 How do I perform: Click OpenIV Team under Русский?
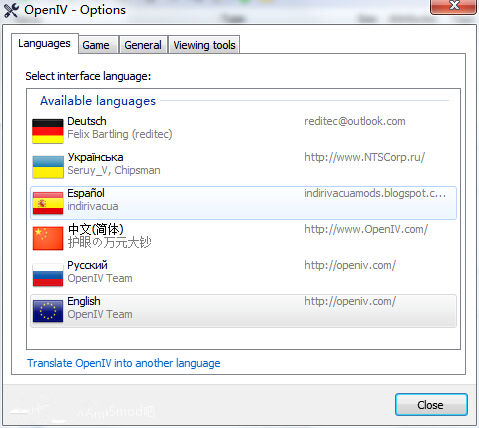tap(100, 278)
